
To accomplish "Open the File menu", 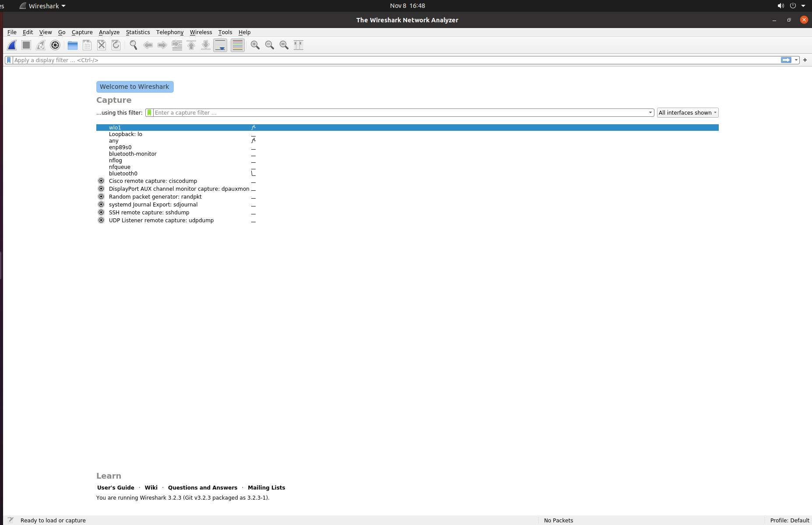I will tap(12, 32).
